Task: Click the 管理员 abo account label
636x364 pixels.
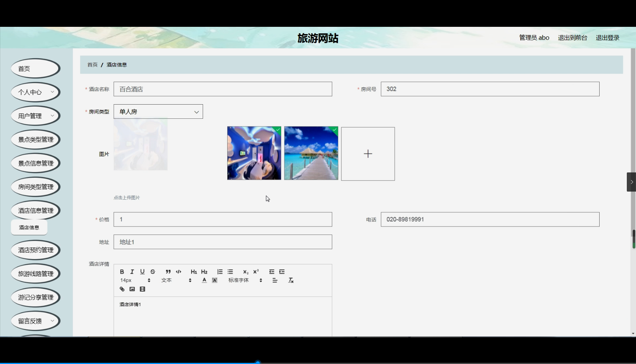Action: tap(534, 38)
